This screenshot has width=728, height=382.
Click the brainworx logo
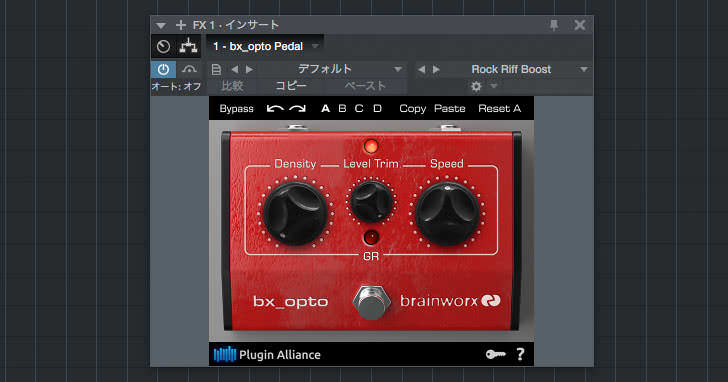click(x=450, y=301)
